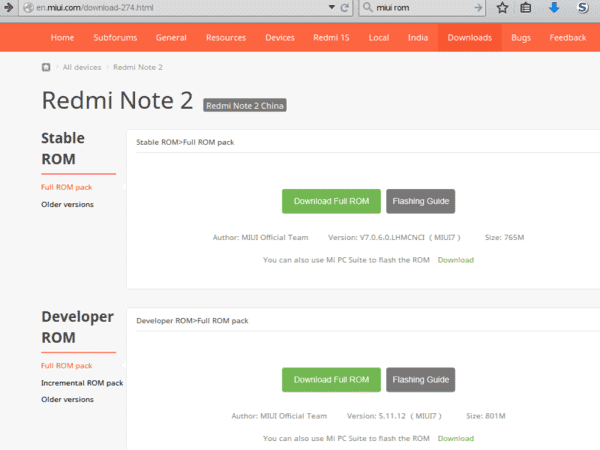Select the Subforums navigation item
The height and width of the screenshot is (450, 600).
[115, 38]
